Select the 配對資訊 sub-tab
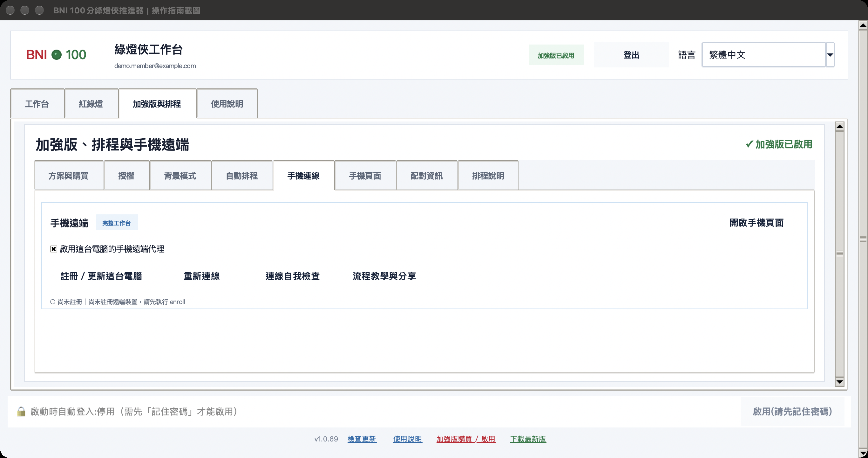Viewport: 868px width, 458px height. click(x=427, y=176)
